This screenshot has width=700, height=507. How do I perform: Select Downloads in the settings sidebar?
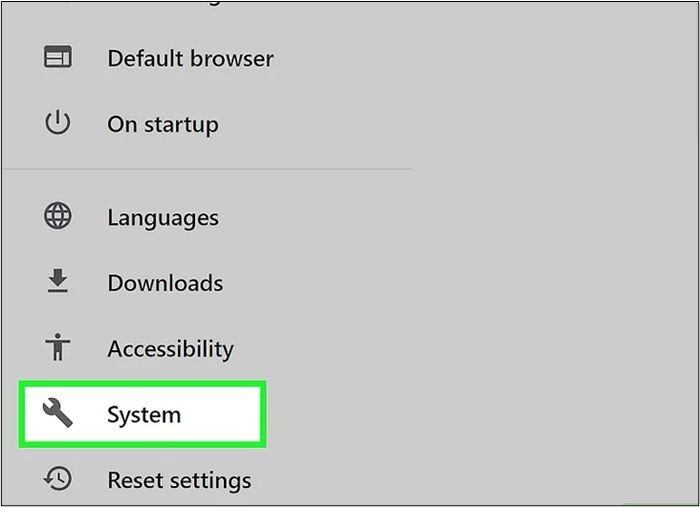pyautogui.click(x=163, y=283)
